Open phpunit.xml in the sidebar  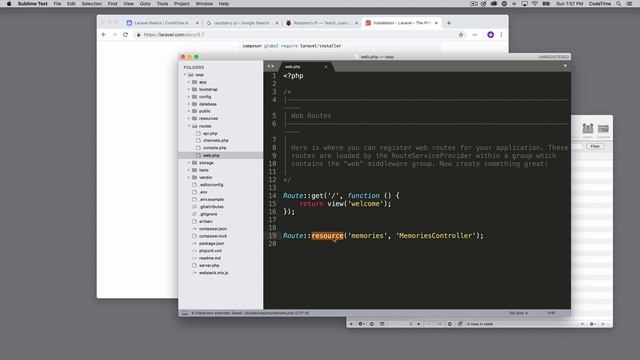pyautogui.click(x=210, y=251)
